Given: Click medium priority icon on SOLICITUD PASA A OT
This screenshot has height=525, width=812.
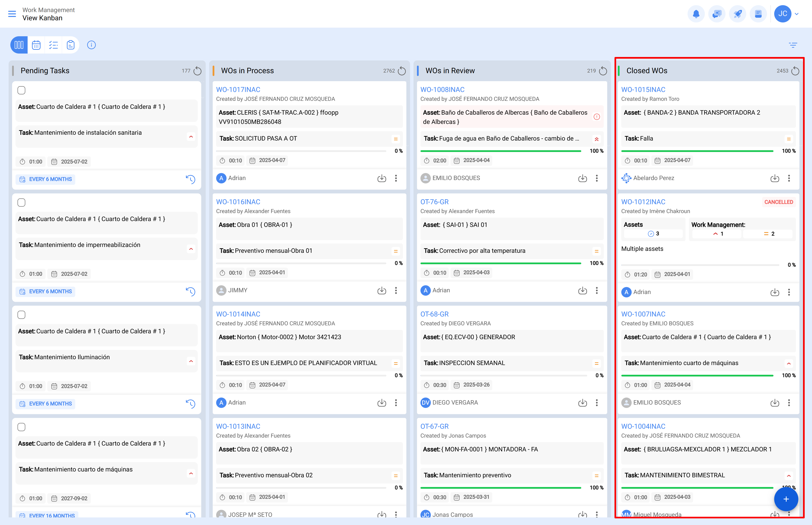Looking at the screenshot, I should click(396, 139).
